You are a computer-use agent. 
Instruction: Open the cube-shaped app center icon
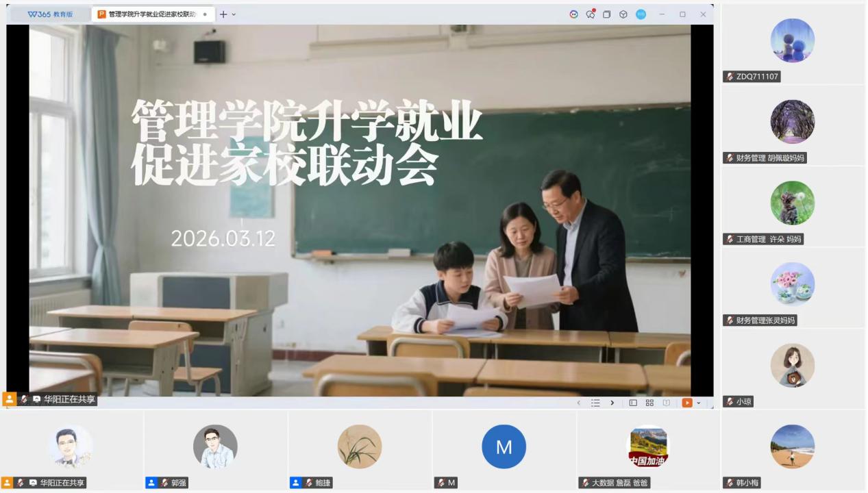pos(623,14)
